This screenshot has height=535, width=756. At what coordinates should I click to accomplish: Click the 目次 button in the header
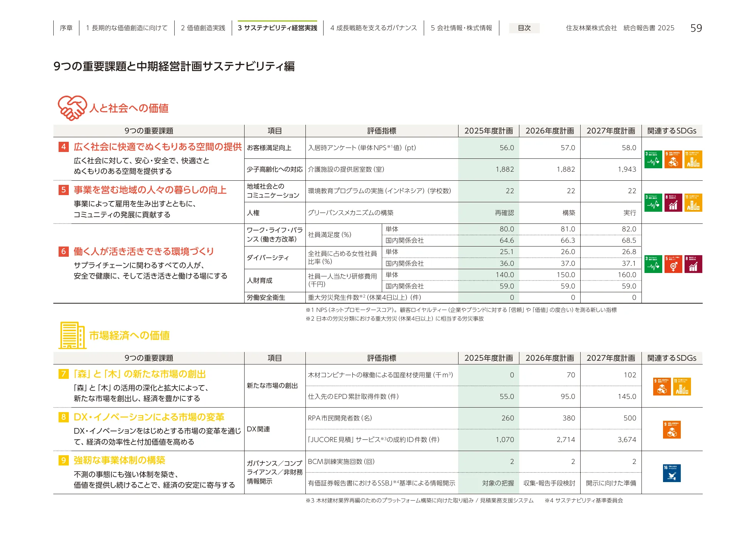pyautogui.click(x=524, y=28)
